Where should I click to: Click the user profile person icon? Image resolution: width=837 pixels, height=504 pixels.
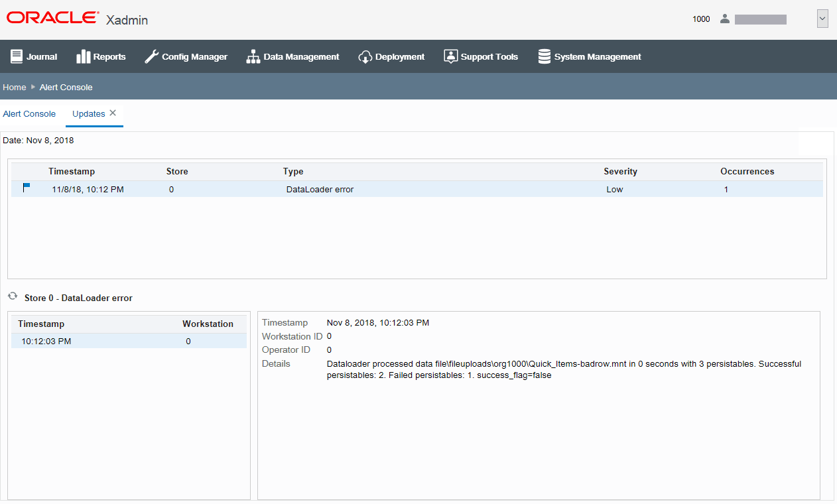(725, 19)
